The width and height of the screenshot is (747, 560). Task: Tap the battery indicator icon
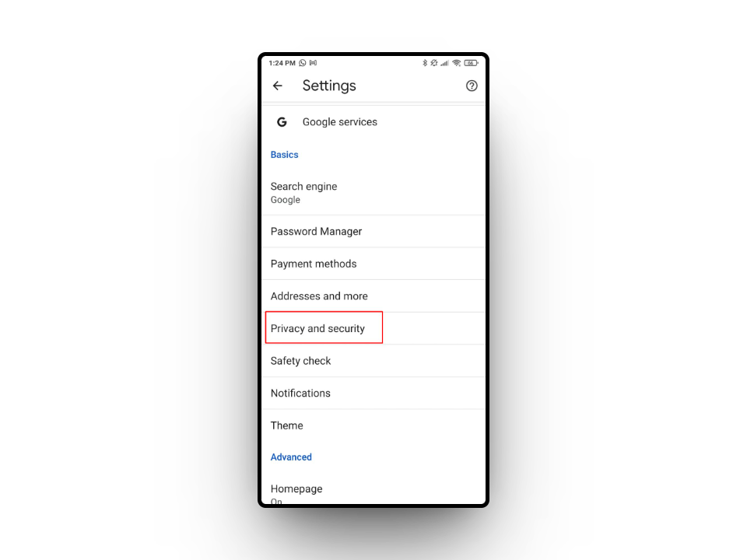(471, 63)
